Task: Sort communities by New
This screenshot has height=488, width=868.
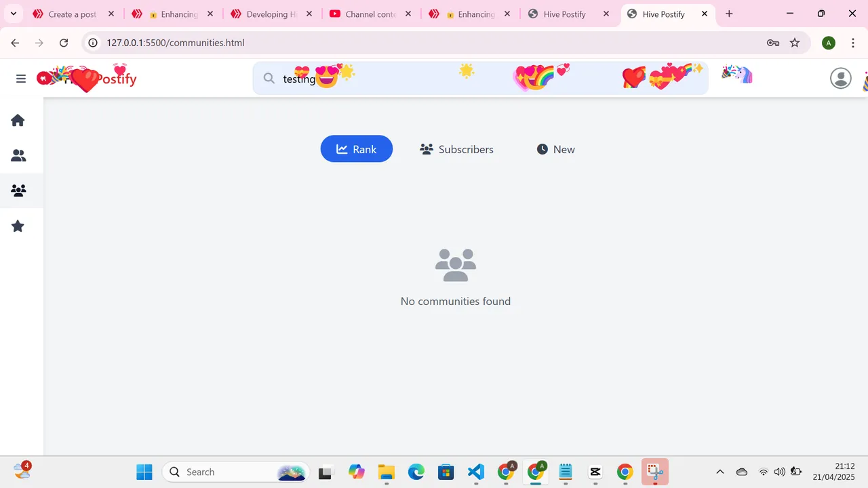Action: pos(556,149)
